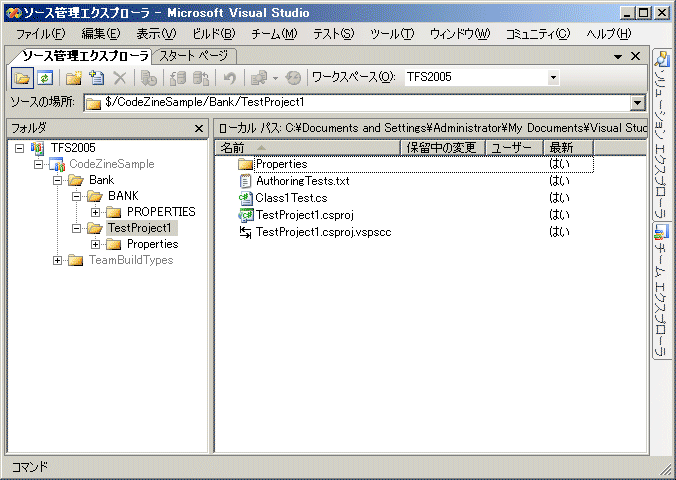Open the 表示(V) menu

156,33
